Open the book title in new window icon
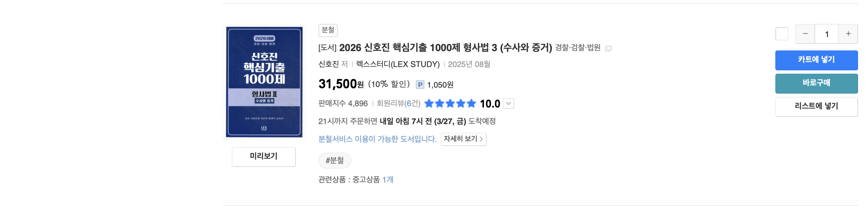The image size is (868, 217). (x=608, y=48)
